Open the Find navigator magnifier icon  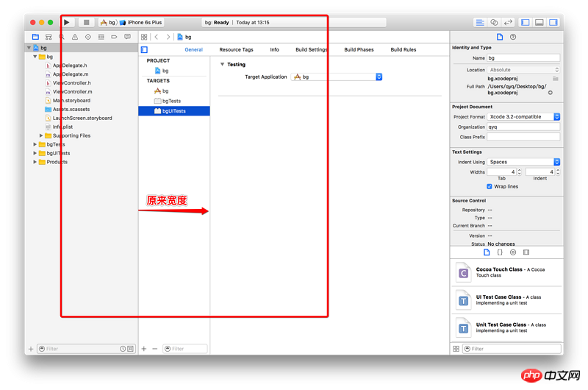click(x=62, y=37)
